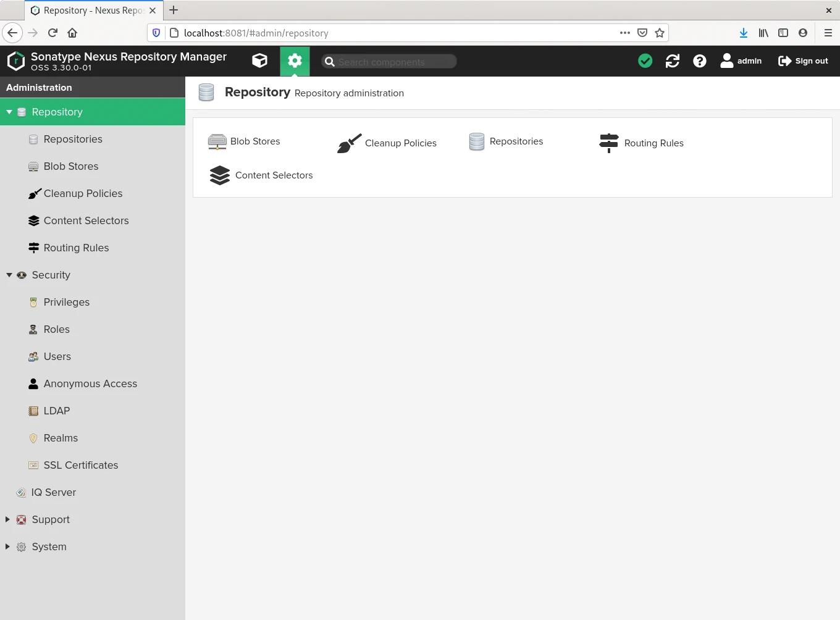Select Privileges in the sidebar
The image size is (840, 620).
pos(66,302)
